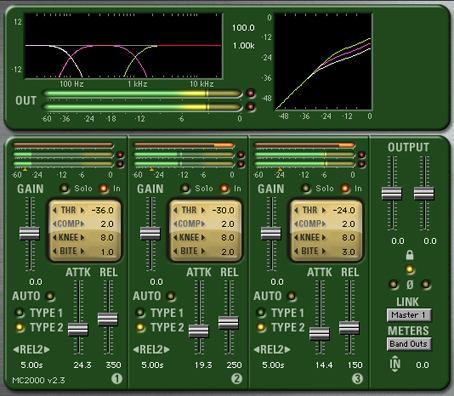Click band 3 release value 150
The height and width of the screenshot is (396, 454).
(x=355, y=365)
